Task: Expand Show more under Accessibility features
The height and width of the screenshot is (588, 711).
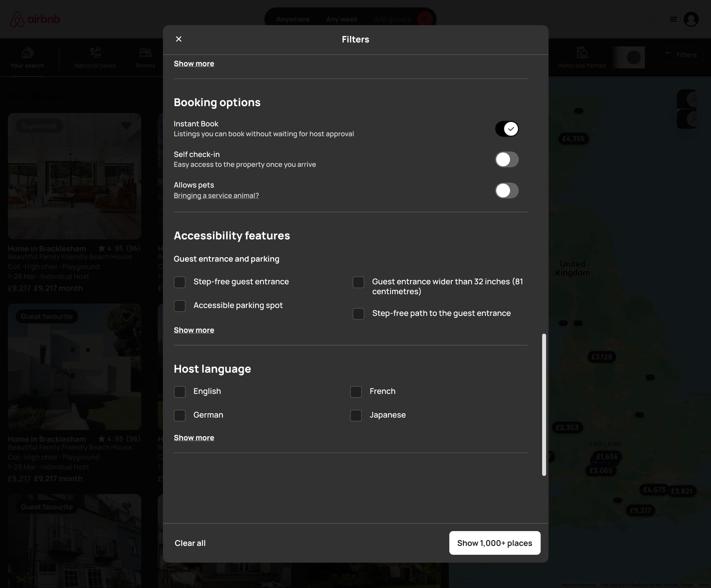Action: point(194,330)
